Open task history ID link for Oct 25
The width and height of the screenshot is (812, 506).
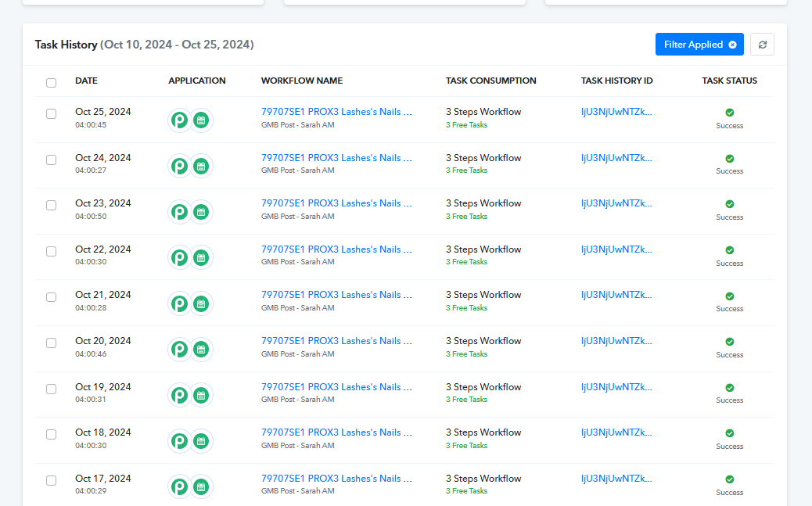click(x=616, y=112)
